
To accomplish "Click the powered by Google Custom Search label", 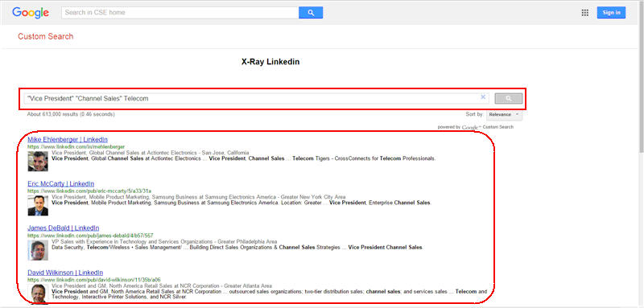I will point(475,127).
